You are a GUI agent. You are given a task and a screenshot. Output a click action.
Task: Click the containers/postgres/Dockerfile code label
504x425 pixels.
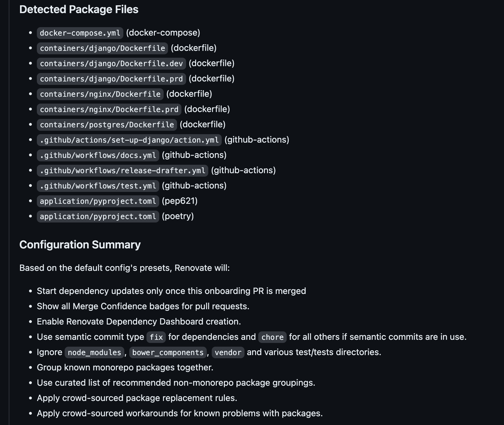pos(107,125)
